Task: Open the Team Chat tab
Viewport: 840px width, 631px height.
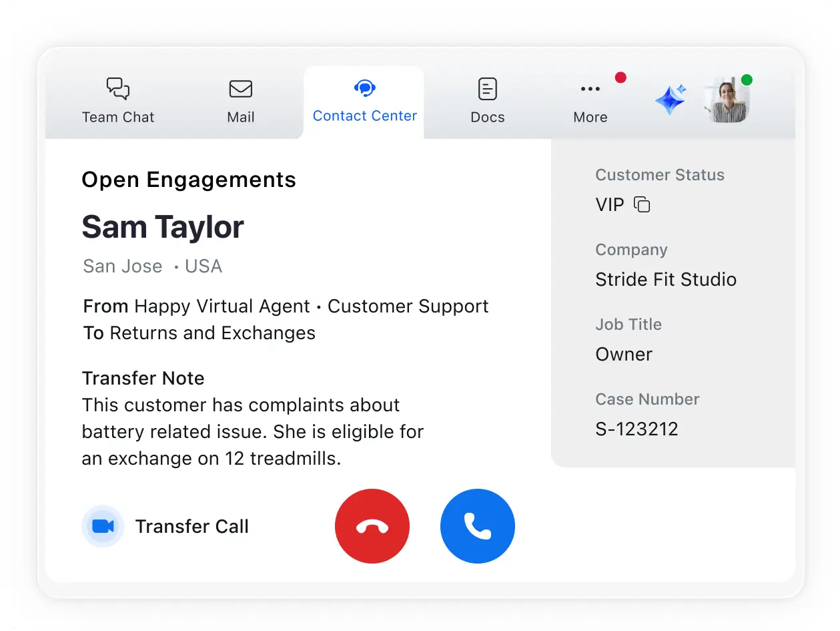Action: 118,101
